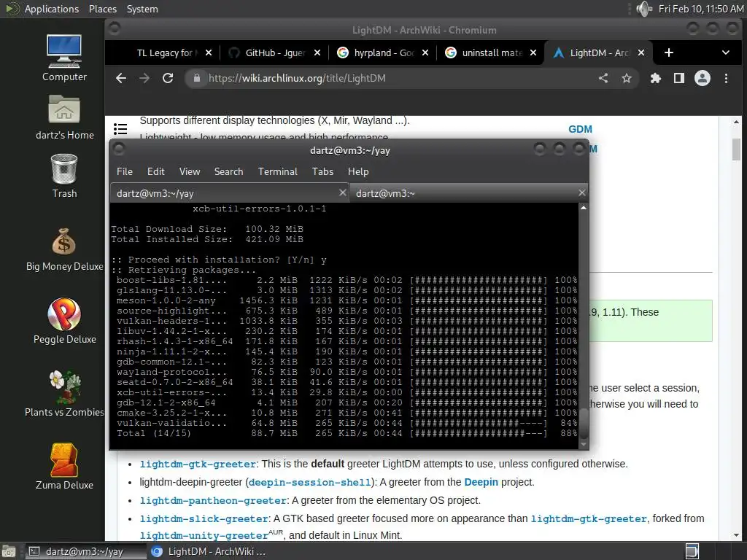Select the dartz@vm3:~/yay terminal tab
The image size is (747, 560).
(x=230, y=192)
